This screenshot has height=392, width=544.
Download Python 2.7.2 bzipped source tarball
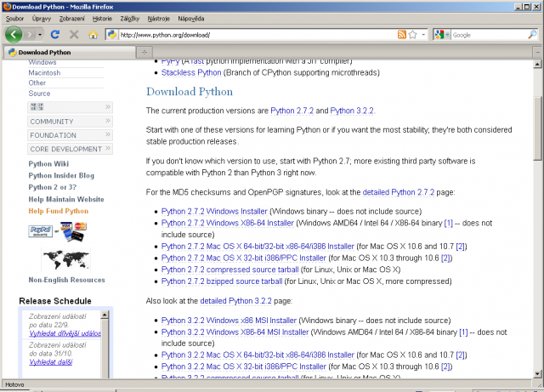point(222,281)
